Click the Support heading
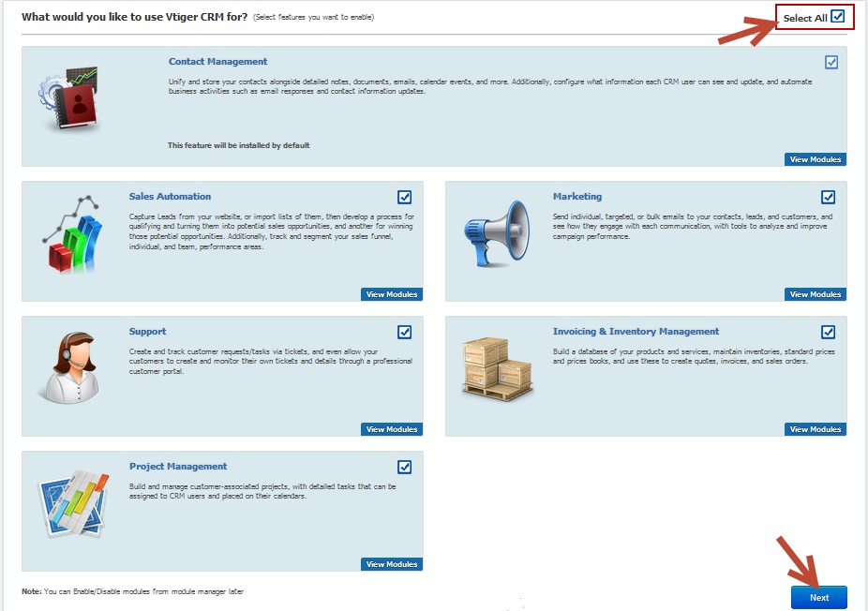The height and width of the screenshot is (611, 868). pos(147,332)
